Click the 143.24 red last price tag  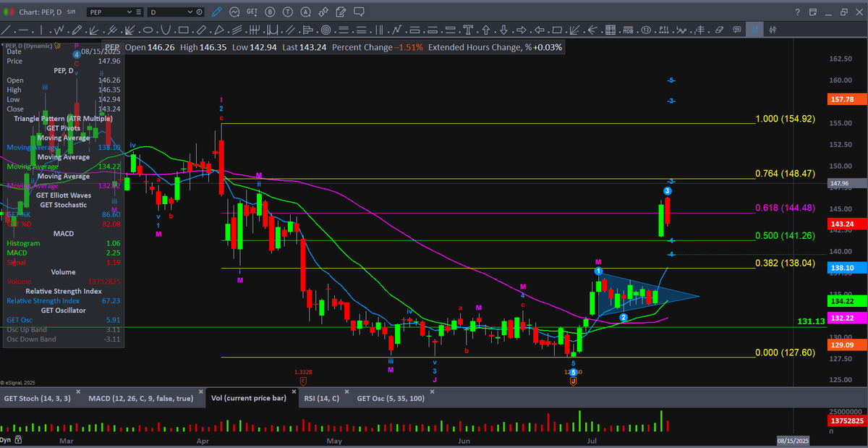tap(848, 224)
